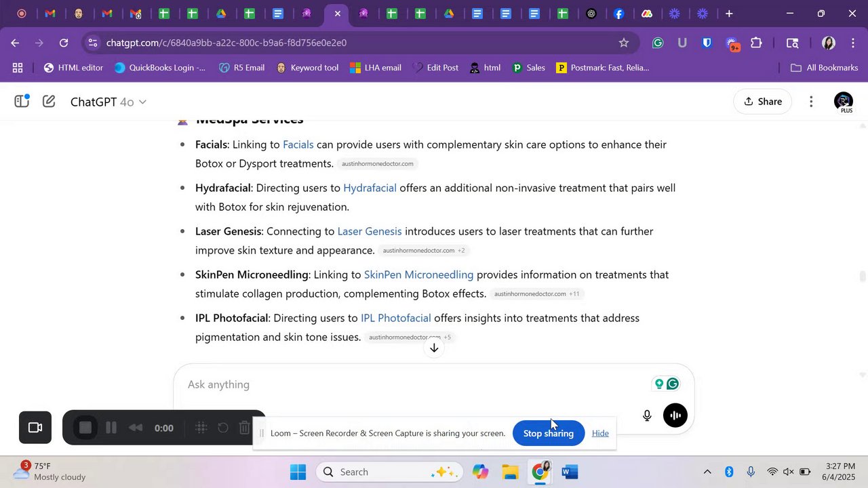This screenshot has width=868, height=488.
Task: Start voice mode with the black waveform button
Action: pos(675,415)
